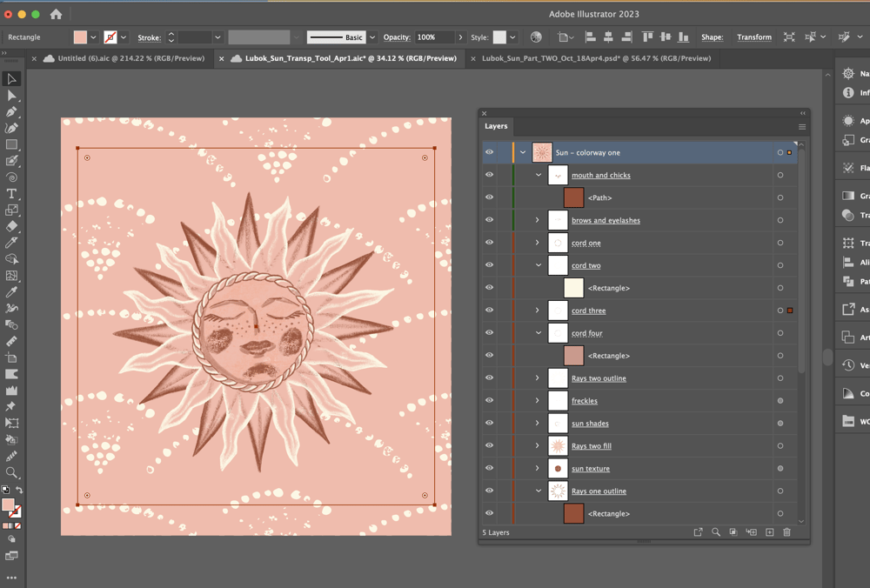Open the Info panel icon in dock
The image size is (870, 588).
pyautogui.click(x=848, y=93)
